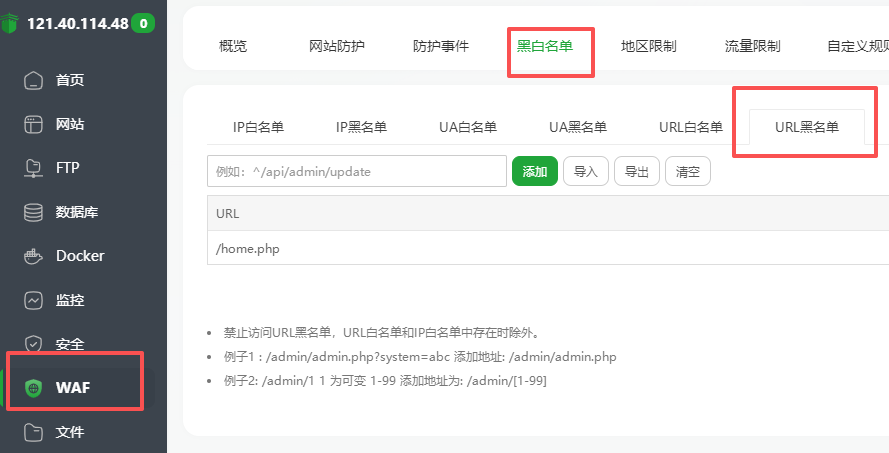Image resolution: width=889 pixels, height=453 pixels.
Task: Select the 地区限制 tab
Action: (x=649, y=46)
